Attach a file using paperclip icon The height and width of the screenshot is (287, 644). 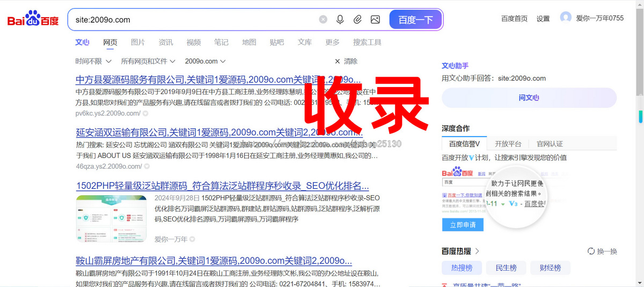click(357, 19)
